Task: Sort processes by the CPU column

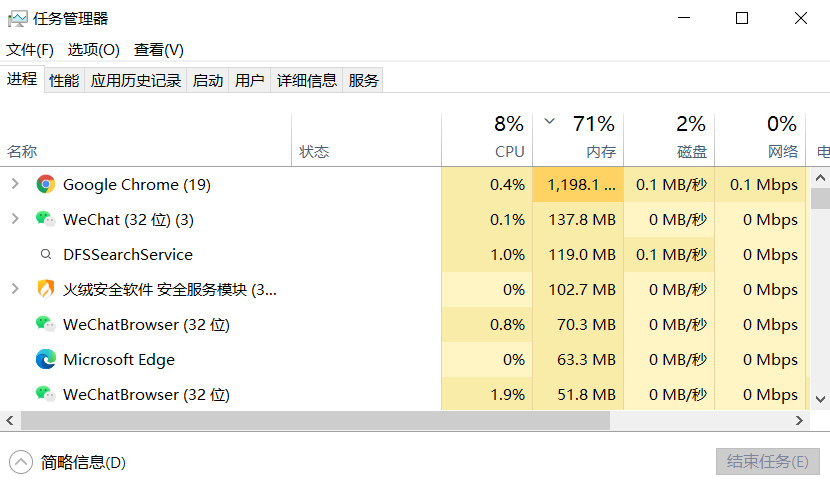Action: (x=509, y=152)
